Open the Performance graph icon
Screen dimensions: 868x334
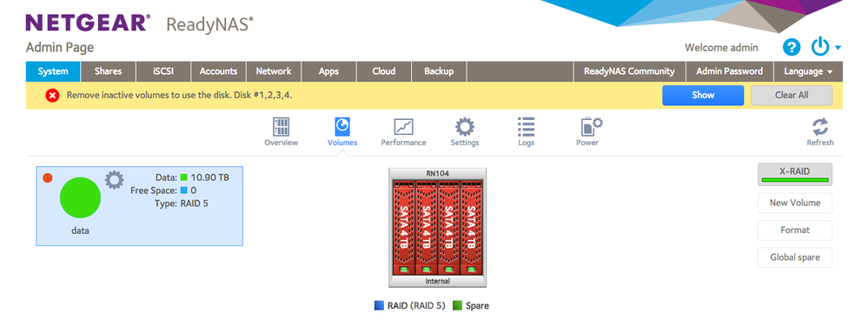tap(403, 127)
